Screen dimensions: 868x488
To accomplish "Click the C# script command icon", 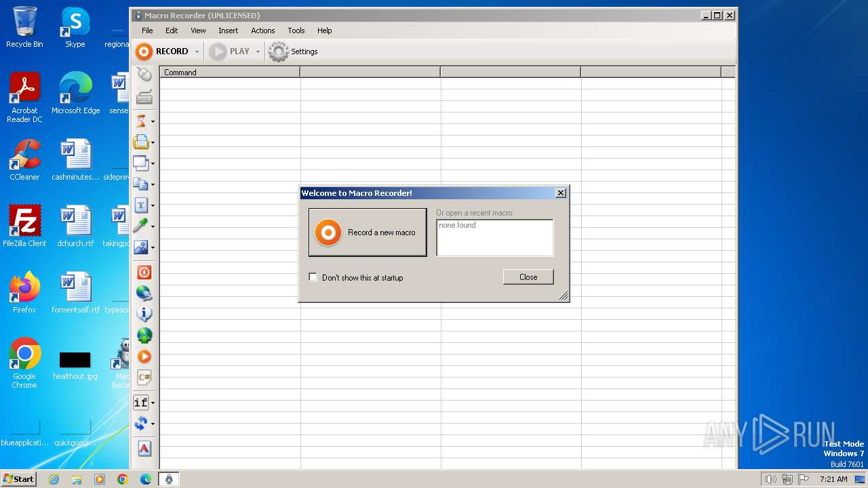I will [x=144, y=378].
